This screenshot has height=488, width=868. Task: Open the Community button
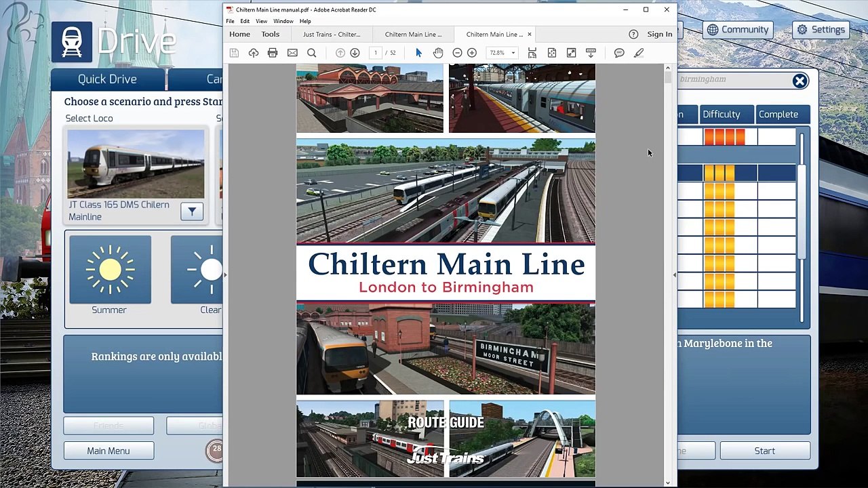[737, 30]
